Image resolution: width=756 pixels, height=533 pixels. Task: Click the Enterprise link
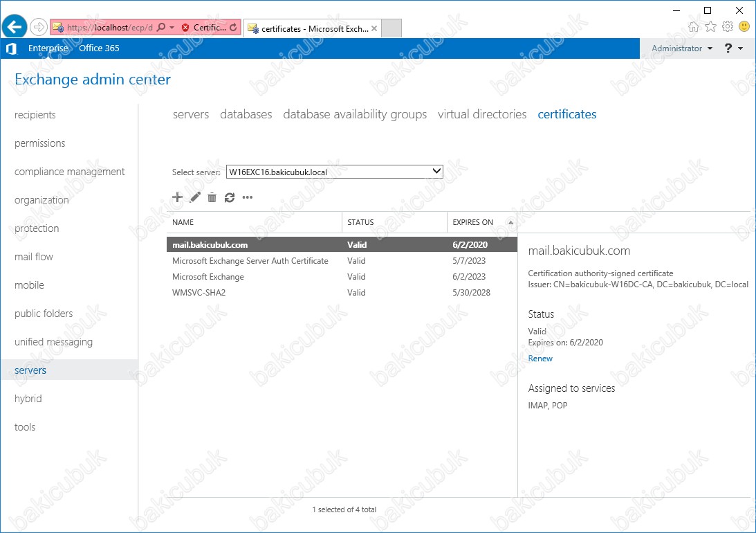click(48, 48)
